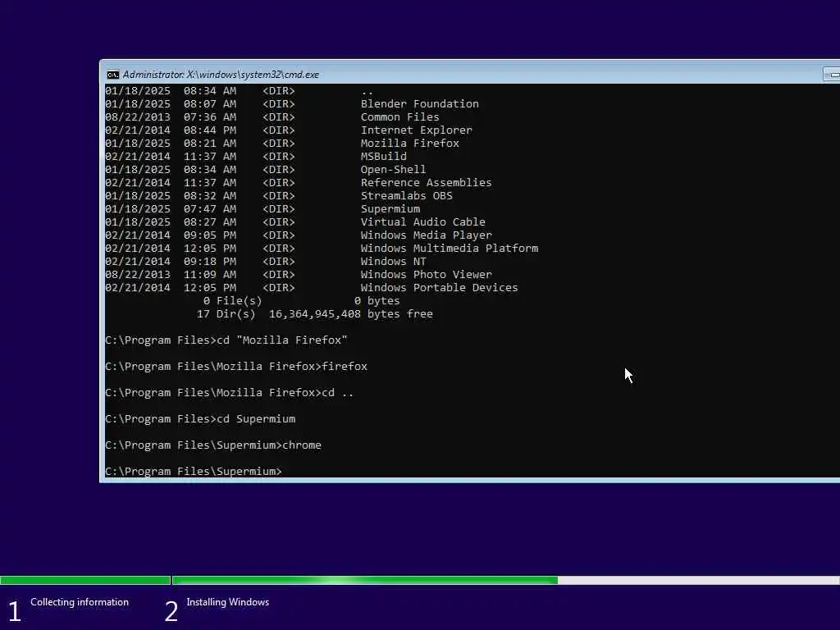Screen dimensions: 840x630
Task: Click the Administrator cmd.exe window title text
Action: tap(221, 75)
